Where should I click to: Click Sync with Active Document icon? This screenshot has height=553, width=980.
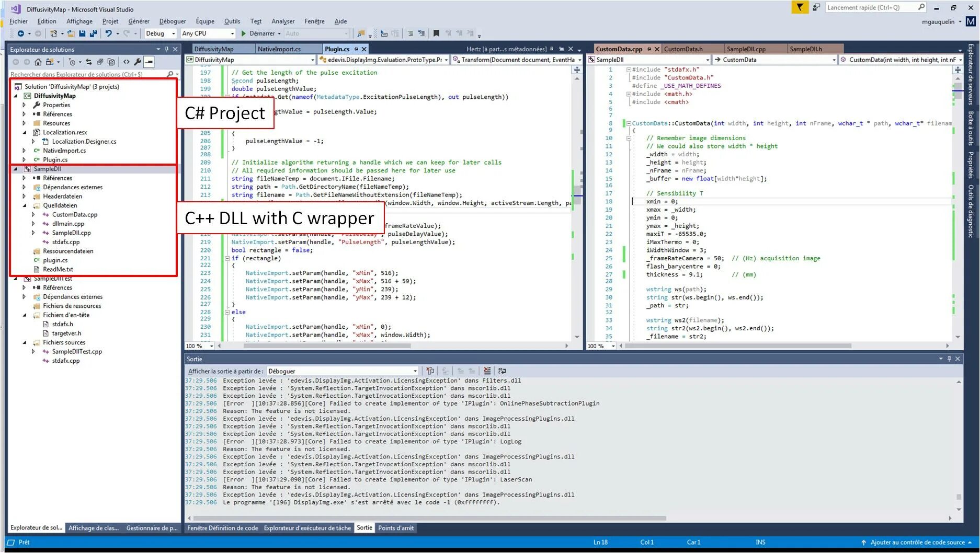88,62
